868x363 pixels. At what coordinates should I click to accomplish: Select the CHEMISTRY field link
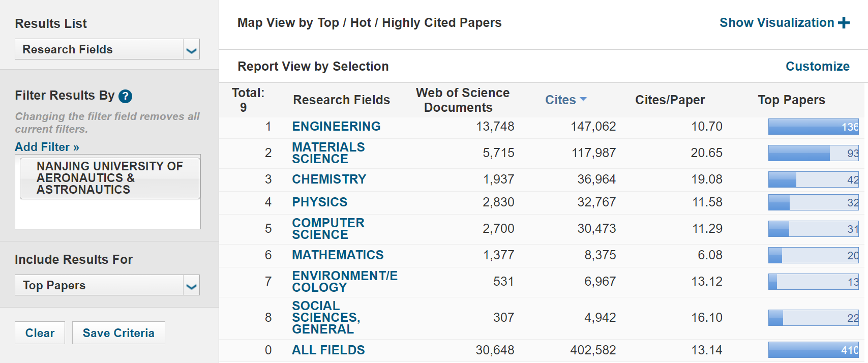tap(329, 179)
